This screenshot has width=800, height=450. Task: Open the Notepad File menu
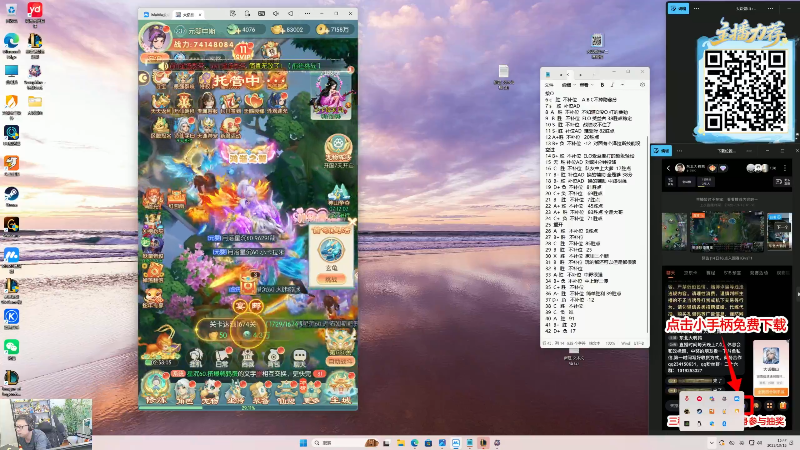pyautogui.click(x=549, y=85)
